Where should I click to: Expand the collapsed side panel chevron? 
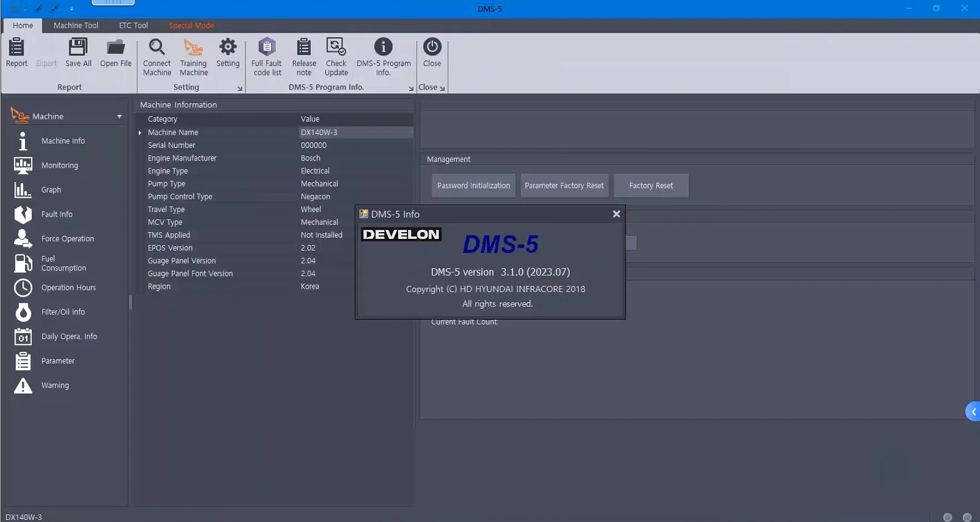973,411
